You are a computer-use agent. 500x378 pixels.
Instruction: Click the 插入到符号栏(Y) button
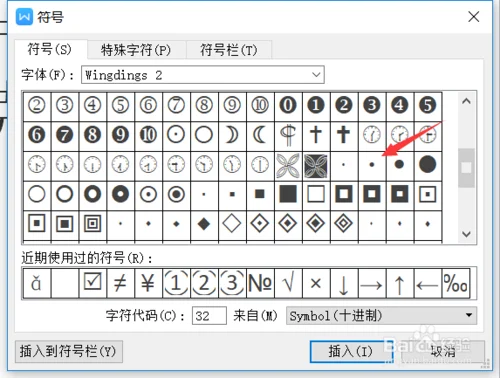pyautogui.click(x=69, y=351)
